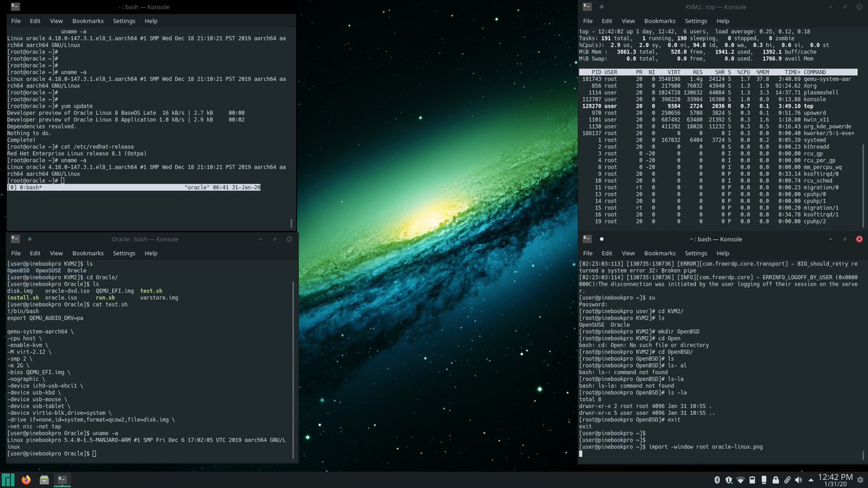Open File menu in the '- : bash' Konsole
868x488 pixels.
16,21
